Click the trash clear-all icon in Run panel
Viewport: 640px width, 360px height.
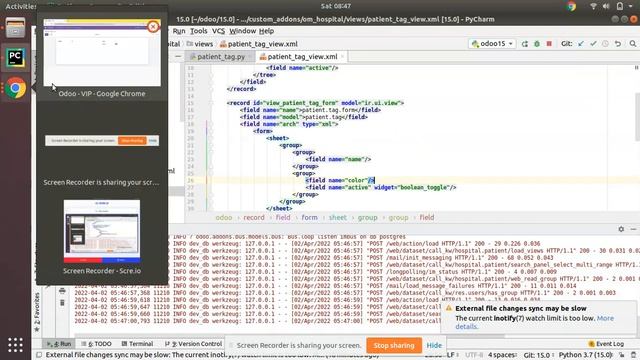pos(62,302)
